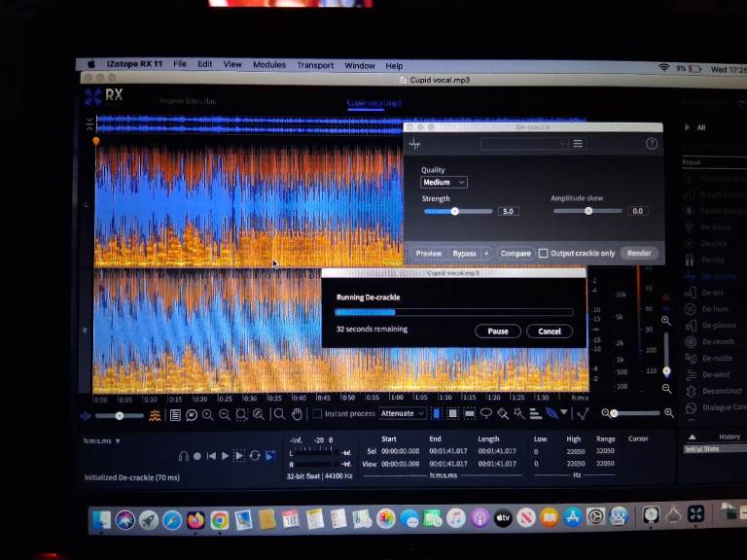Select the grab hand tool
The image size is (747, 560).
pyautogui.click(x=295, y=414)
